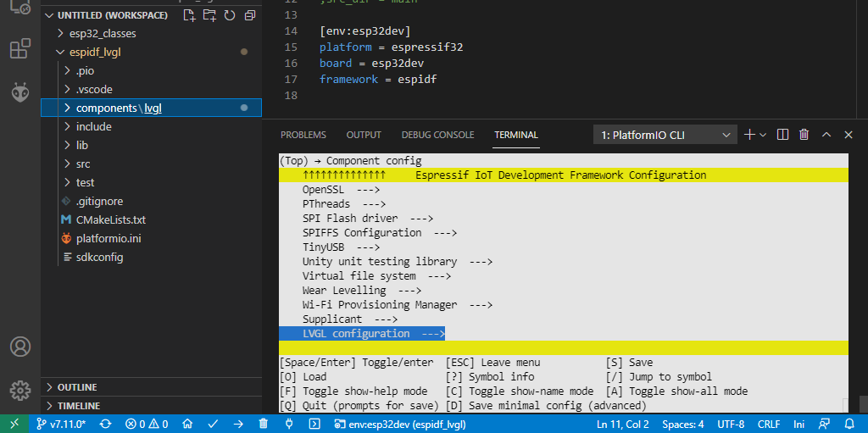Kill terminal with trash icon
Image resolution: width=868 pixels, height=433 pixels.
[804, 135]
